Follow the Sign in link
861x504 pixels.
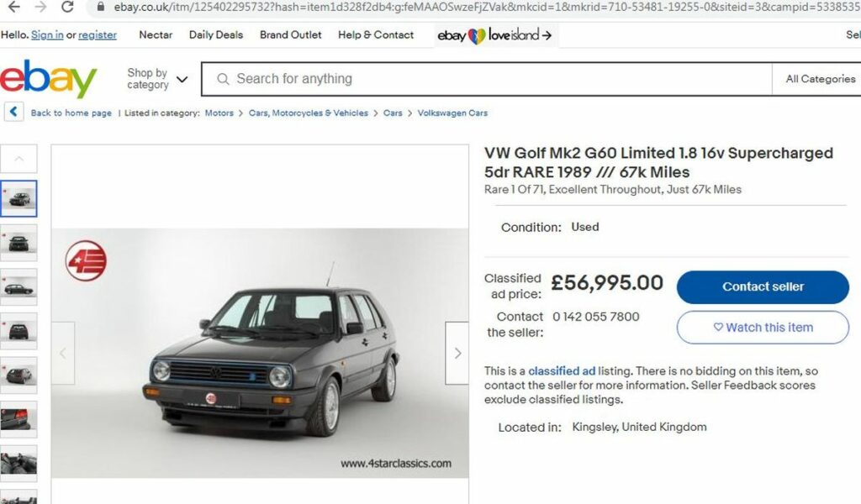click(47, 35)
